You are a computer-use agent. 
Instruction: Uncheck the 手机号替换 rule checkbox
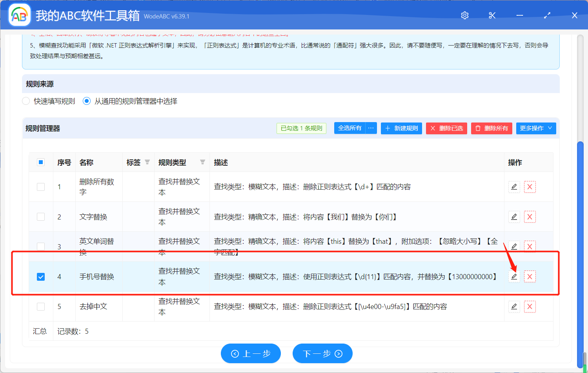[41, 276]
